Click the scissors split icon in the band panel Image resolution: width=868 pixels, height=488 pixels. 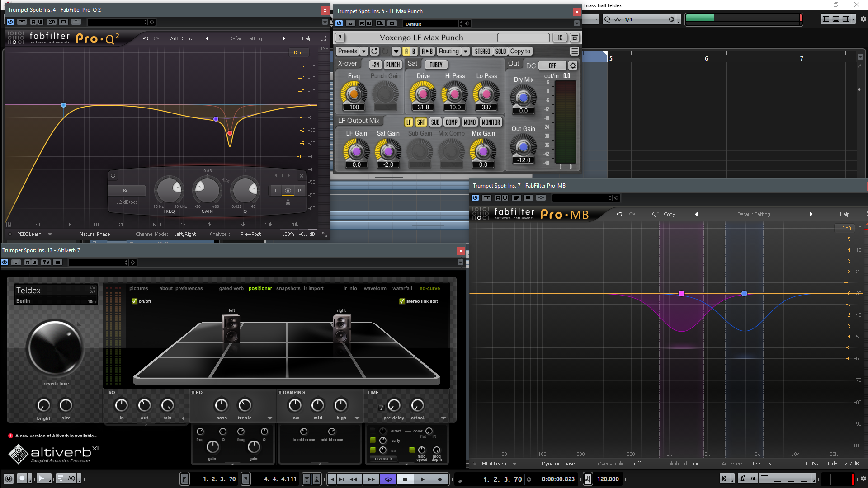pos(288,202)
